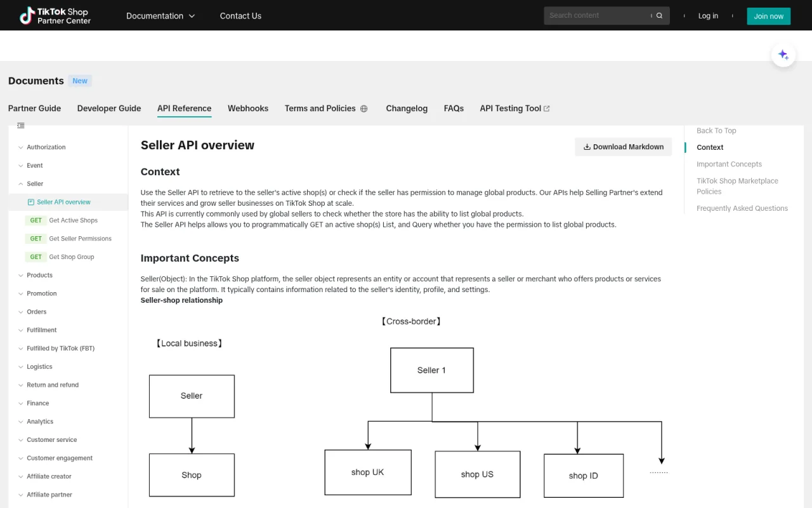
Task: Click the Search content input field
Action: [598, 16]
